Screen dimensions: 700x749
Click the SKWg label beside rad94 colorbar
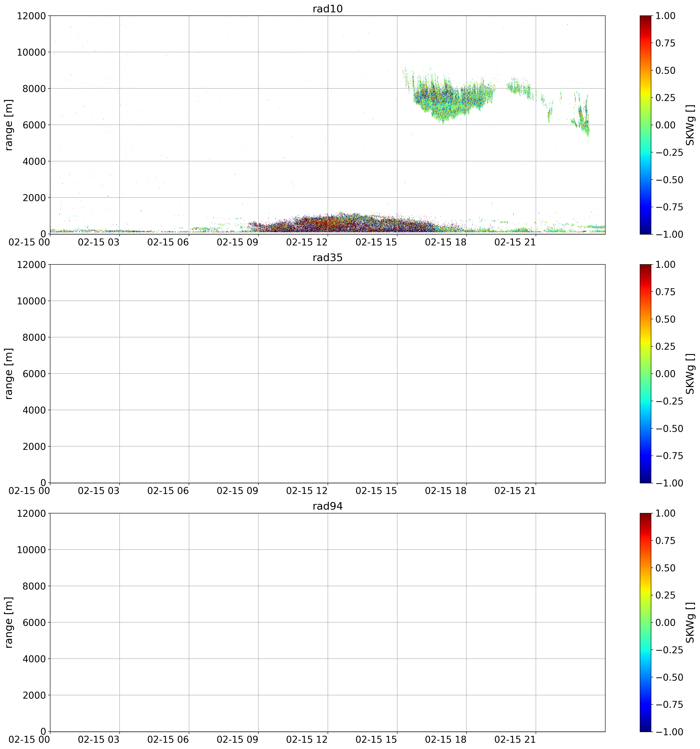[690, 622]
